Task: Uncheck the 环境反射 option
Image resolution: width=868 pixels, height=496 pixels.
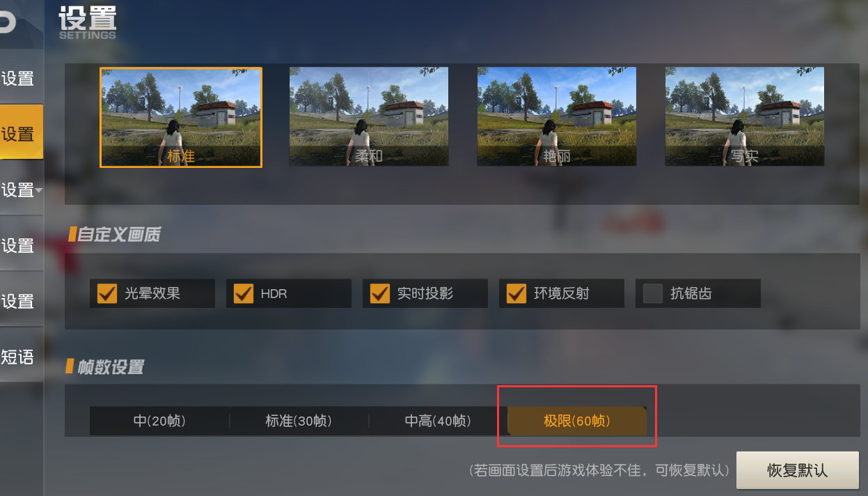Action: [516, 293]
